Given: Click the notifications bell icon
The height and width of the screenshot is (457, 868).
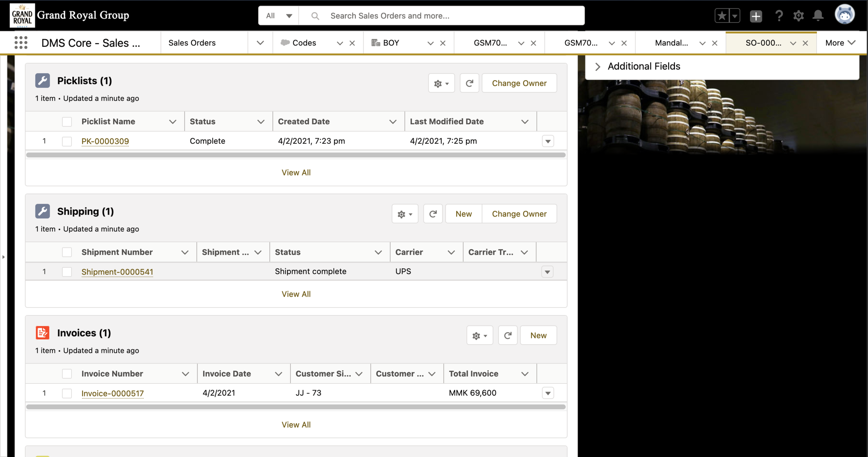Looking at the screenshot, I should point(818,16).
